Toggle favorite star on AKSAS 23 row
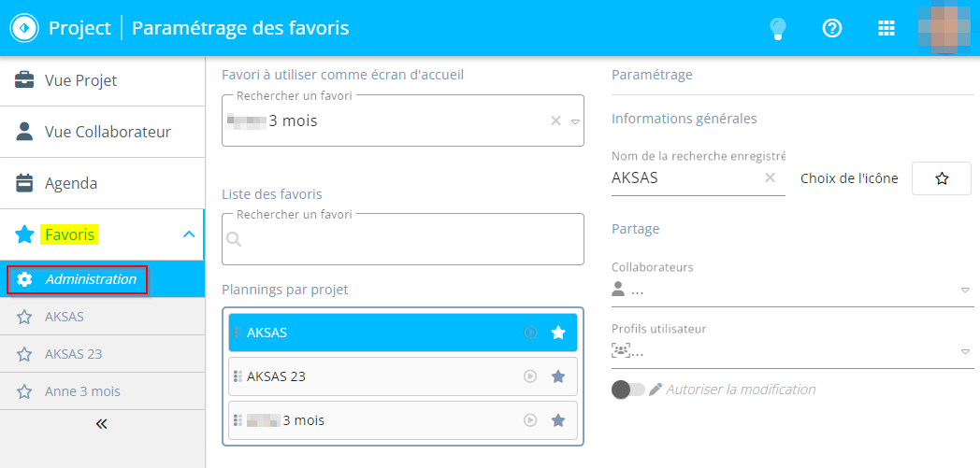The width and height of the screenshot is (980, 468). pyautogui.click(x=558, y=376)
